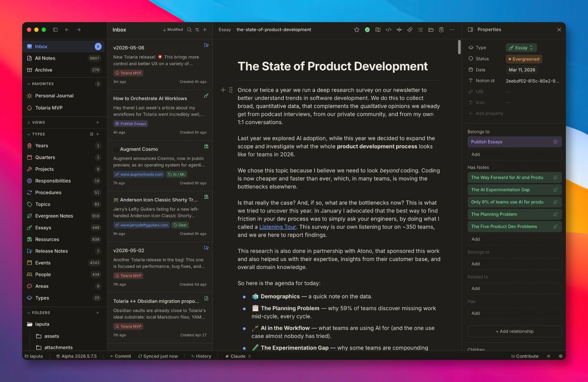Open the Type dropdown showing Essay
588x382 pixels.
tap(521, 48)
